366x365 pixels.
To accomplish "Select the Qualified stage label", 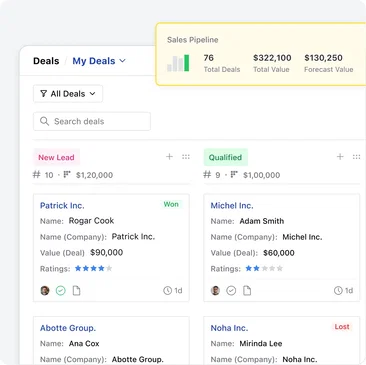I will click(225, 157).
